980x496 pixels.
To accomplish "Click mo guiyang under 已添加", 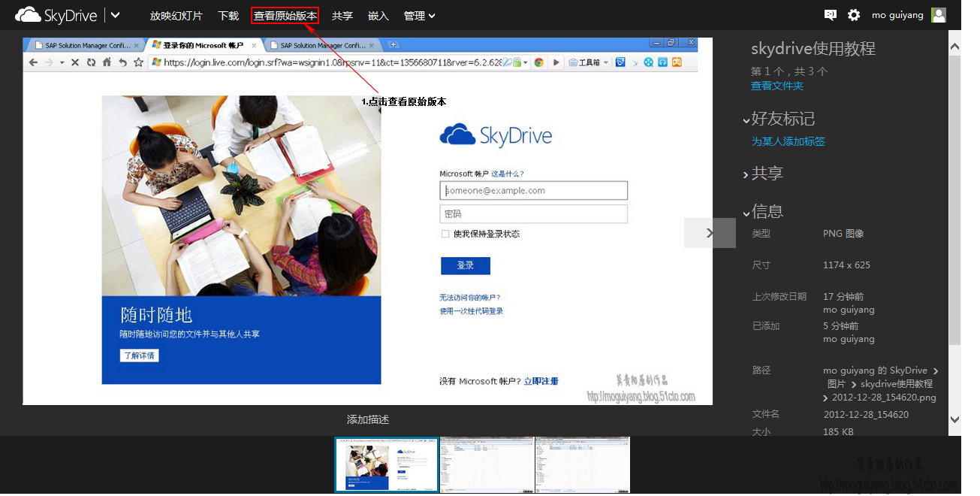I will coord(849,339).
